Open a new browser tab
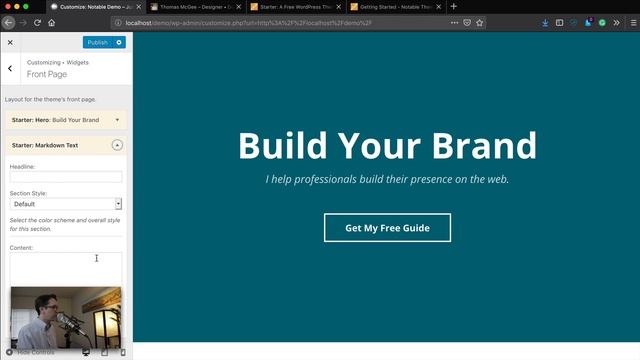This screenshot has height=360, width=640. coord(453,7)
